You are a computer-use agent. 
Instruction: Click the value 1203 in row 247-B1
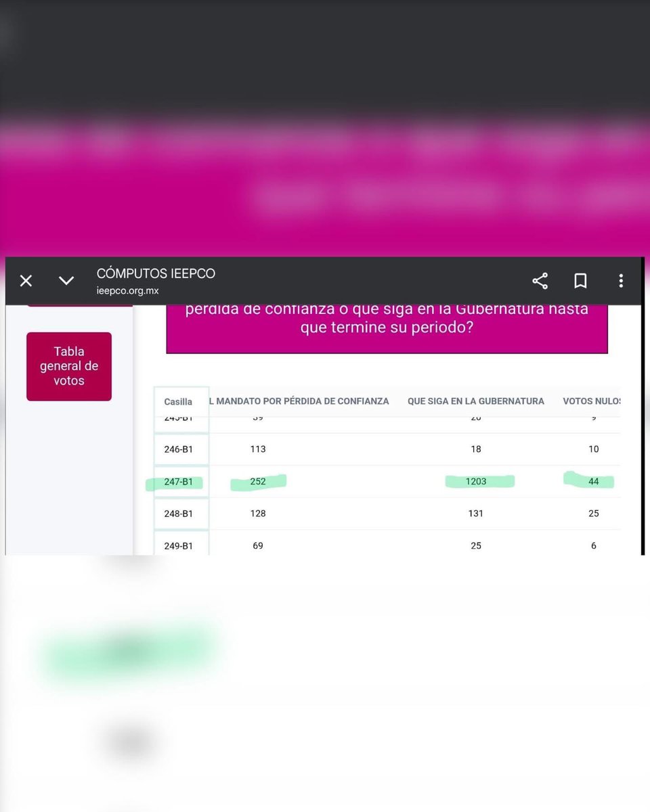tap(476, 482)
